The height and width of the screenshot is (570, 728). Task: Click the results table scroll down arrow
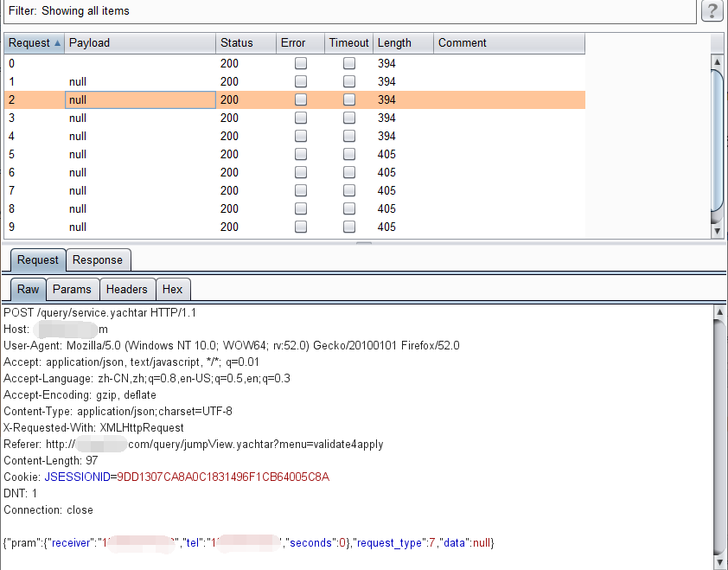(x=718, y=231)
